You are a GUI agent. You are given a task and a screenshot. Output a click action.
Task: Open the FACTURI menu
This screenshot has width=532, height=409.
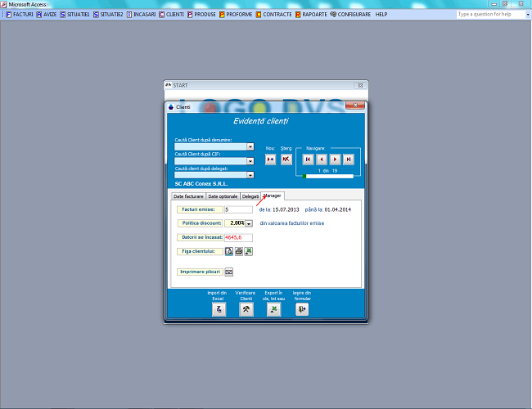pos(20,14)
